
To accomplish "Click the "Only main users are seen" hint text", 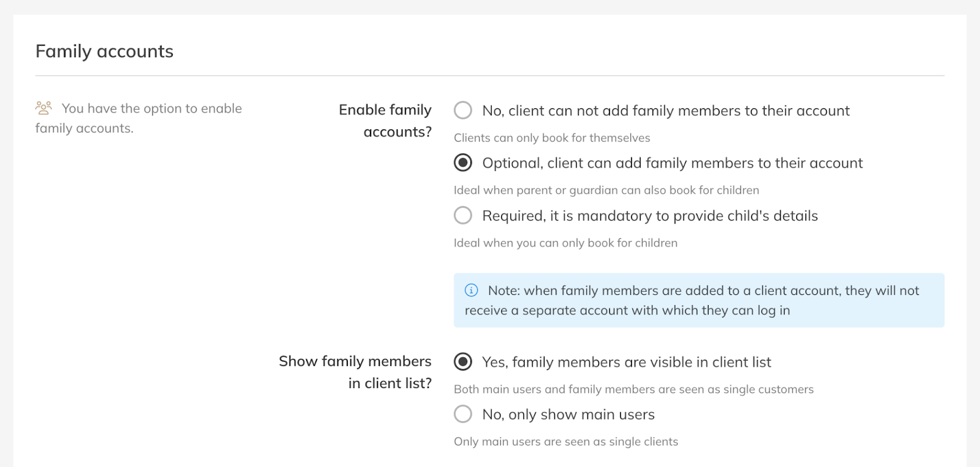I will pyautogui.click(x=565, y=442).
